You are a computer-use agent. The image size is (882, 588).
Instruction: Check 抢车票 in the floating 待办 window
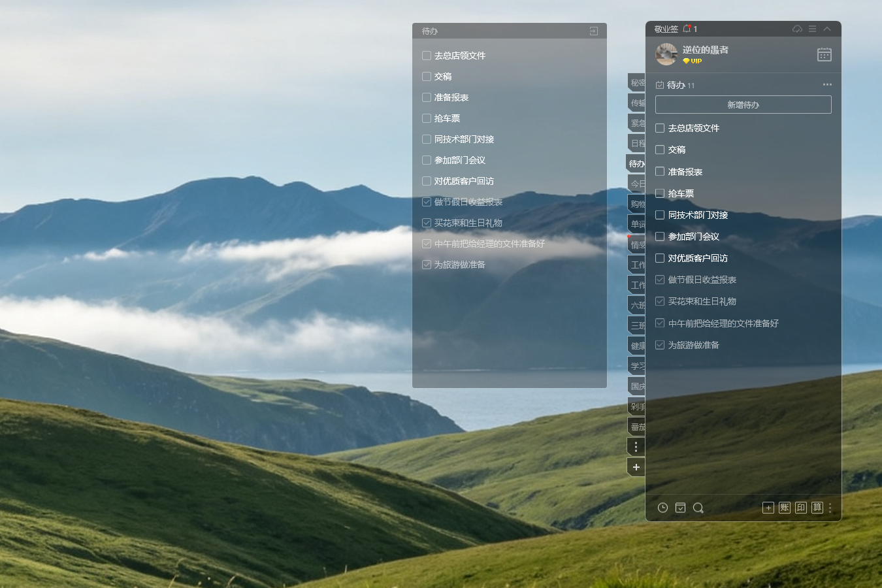pyautogui.click(x=427, y=118)
